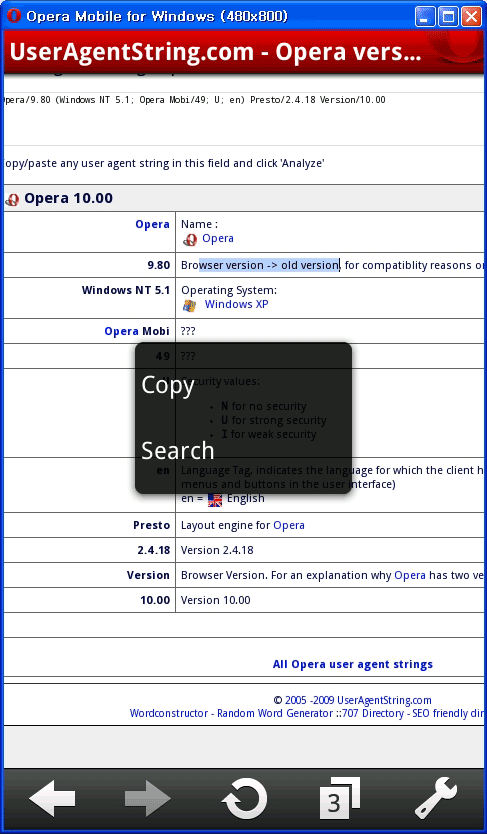Click Opera link in Layout engine row
The image size is (487, 834).
tap(289, 526)
